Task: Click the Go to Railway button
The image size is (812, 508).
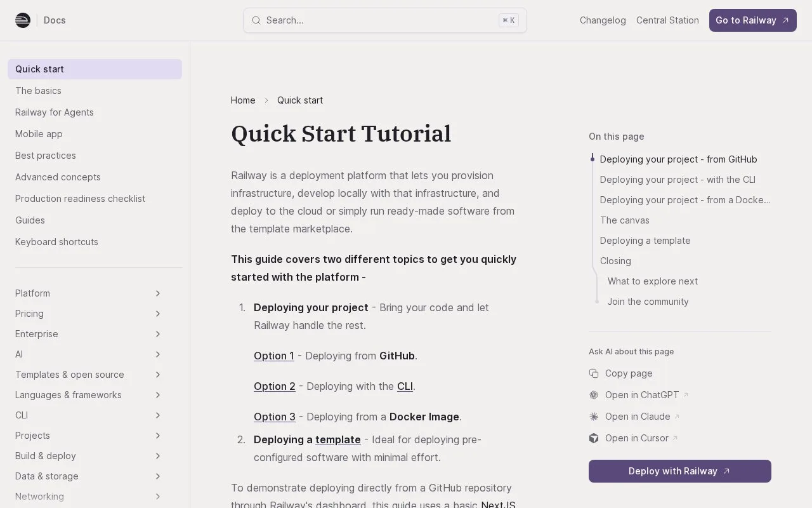Action: pyautogui.click(x=752, y=20)
